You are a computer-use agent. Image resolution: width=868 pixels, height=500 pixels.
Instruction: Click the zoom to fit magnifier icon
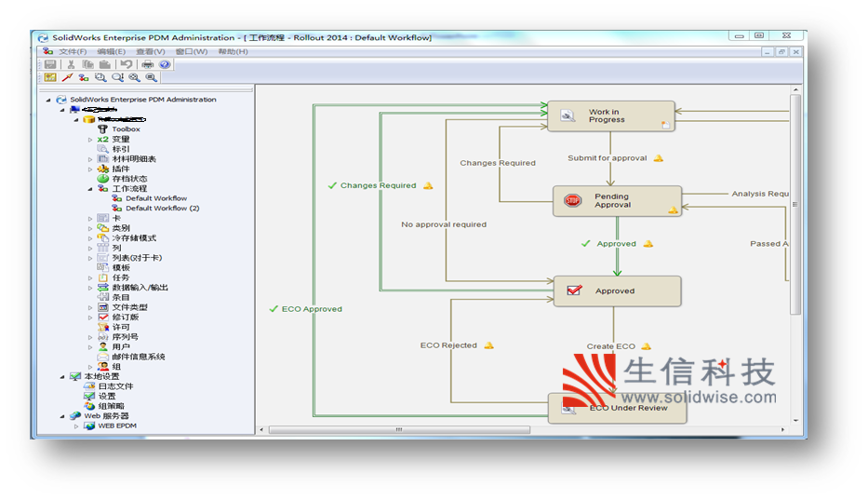(x=135, y=77)
